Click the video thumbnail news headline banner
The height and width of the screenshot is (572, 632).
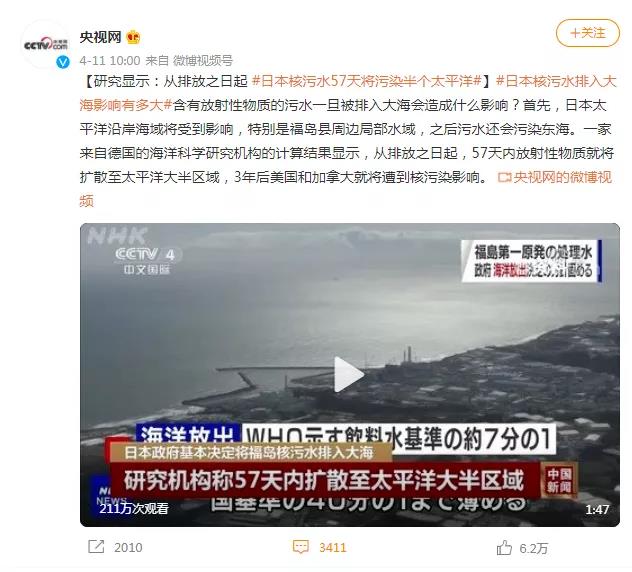pos(324,480)
